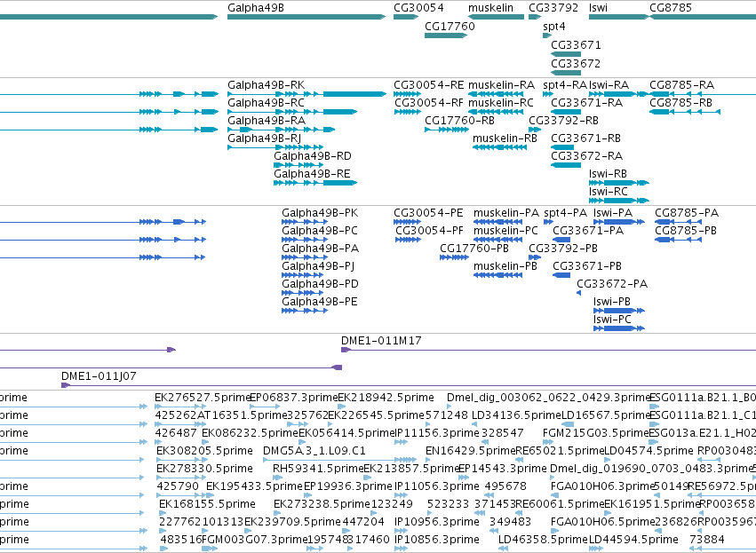Click BAC clone DME1-011J07

coord(99,376)
